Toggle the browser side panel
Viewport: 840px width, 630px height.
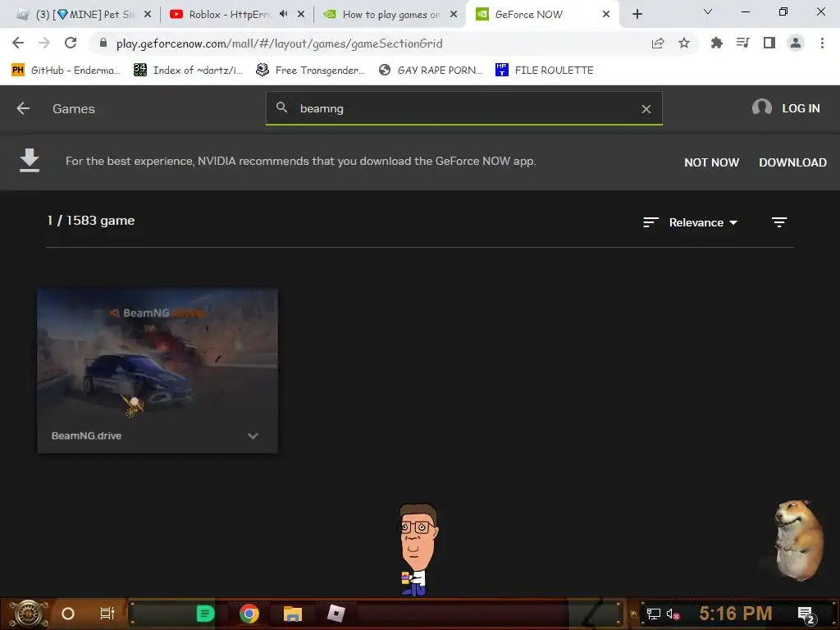769,43
